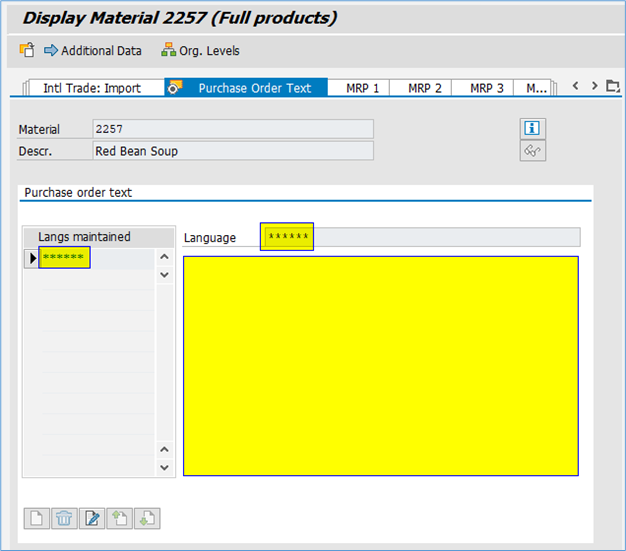626x551 pixels.
Task: Select the Purchase Order Text tab
Action: pos(246,87)
